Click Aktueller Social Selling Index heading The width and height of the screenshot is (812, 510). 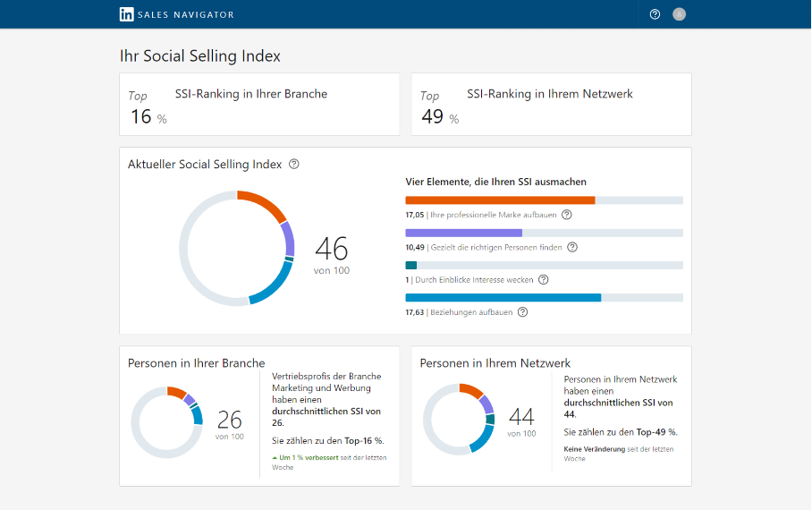point(205,165)
